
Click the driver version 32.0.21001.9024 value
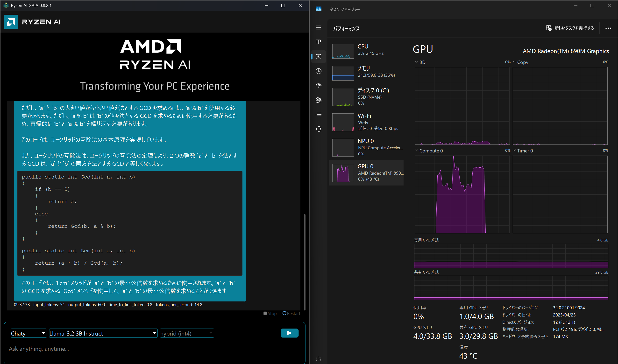point(569,308)
